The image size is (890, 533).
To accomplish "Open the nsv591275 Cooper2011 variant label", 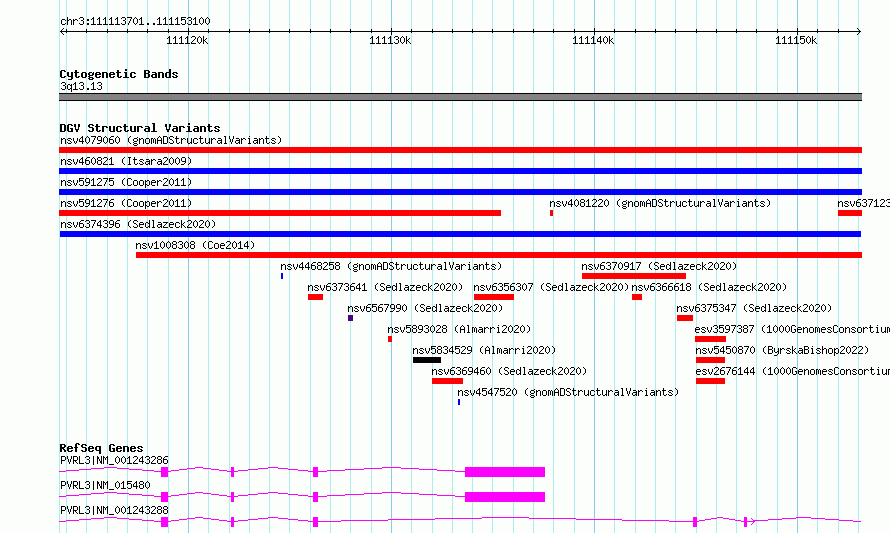I will [126, 182].
